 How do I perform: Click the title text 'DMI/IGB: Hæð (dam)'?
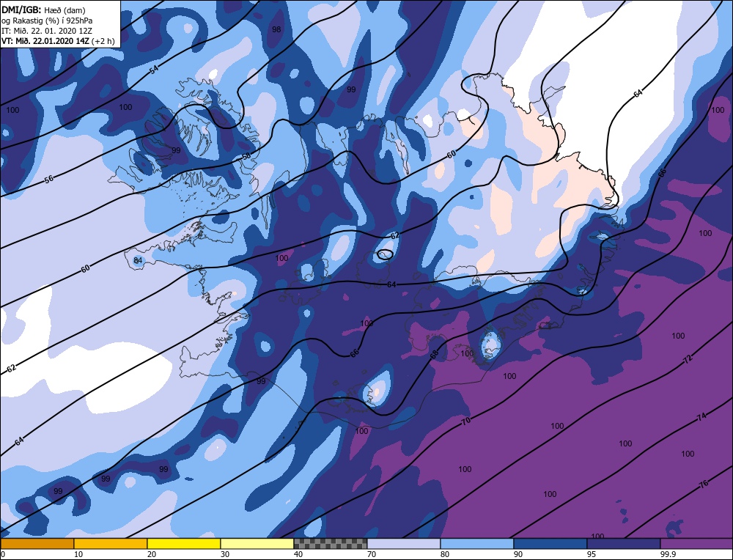tap(43, 10)
